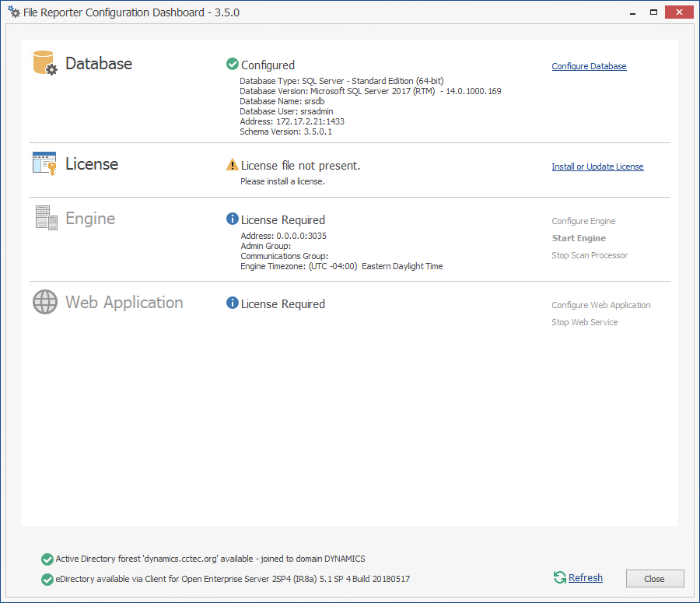This screenshot has width=700, height=603.
Task: Click the green Refresh arrows icon
Action: (x=559, y=577)
